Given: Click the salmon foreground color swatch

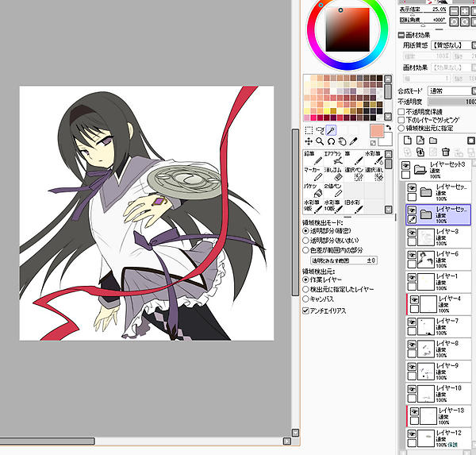Looking at the screenshot, I should (x=377, y=131).
